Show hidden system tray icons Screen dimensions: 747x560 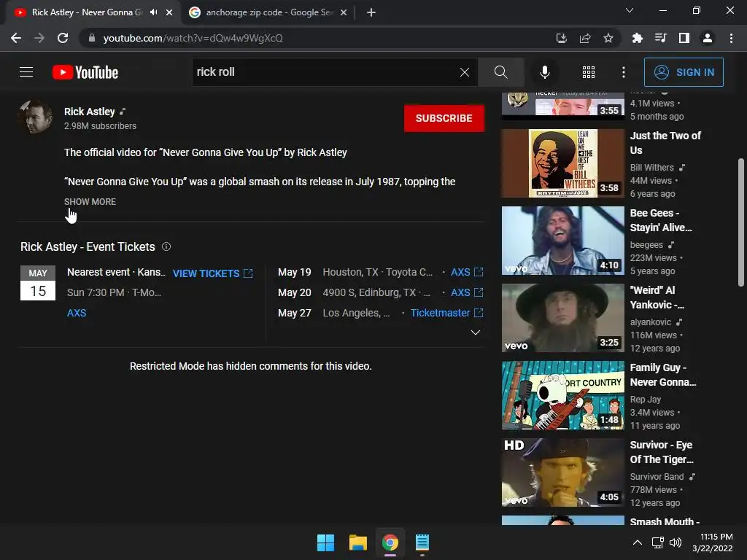pyautogui.click(x=638, y=542)
